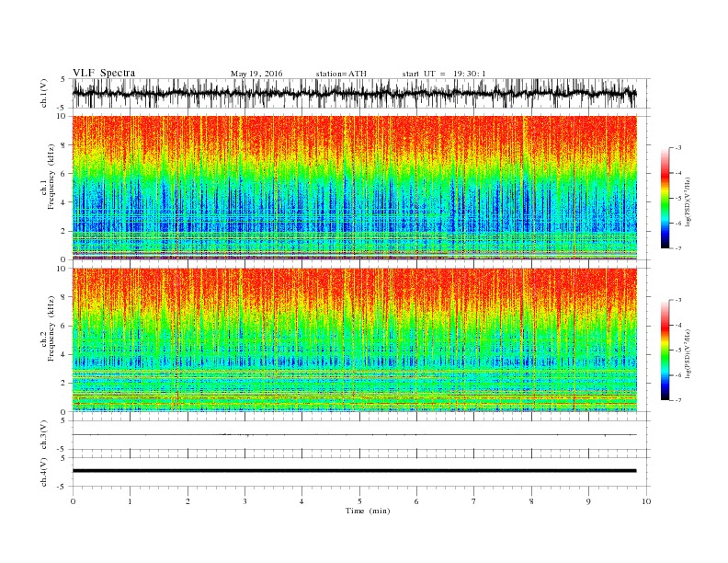728x563 pixels.
Task: Click the "6" kHz tick on ch.2 frequency axis
Action: pyautogui.click(x=64, y=326)
